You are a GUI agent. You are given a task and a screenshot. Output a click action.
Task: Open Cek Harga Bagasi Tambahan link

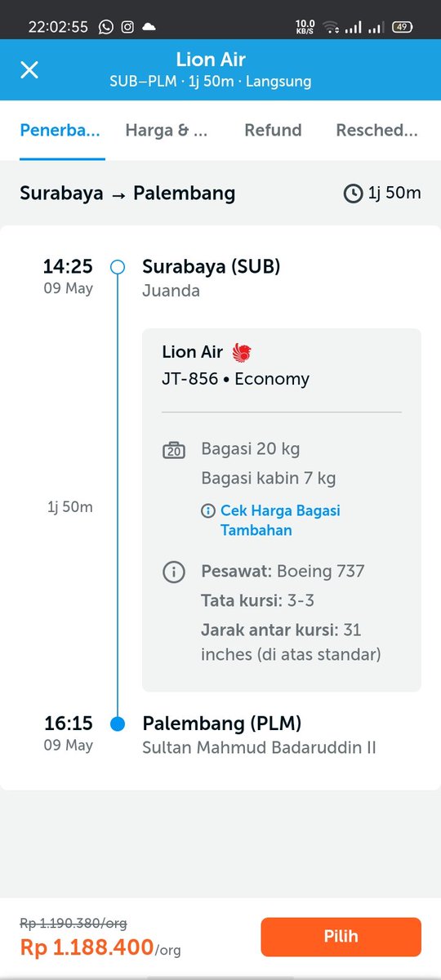pos(280,520)
